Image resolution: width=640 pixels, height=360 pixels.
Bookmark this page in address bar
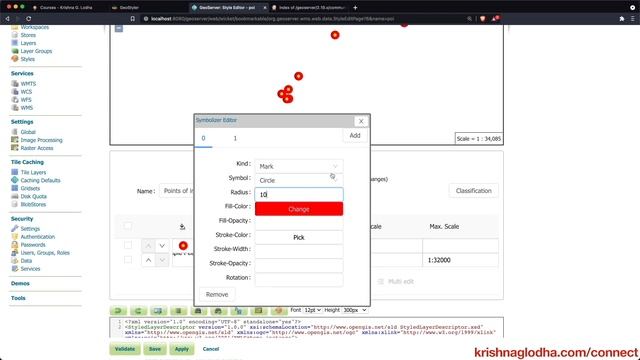pos(133,19)
